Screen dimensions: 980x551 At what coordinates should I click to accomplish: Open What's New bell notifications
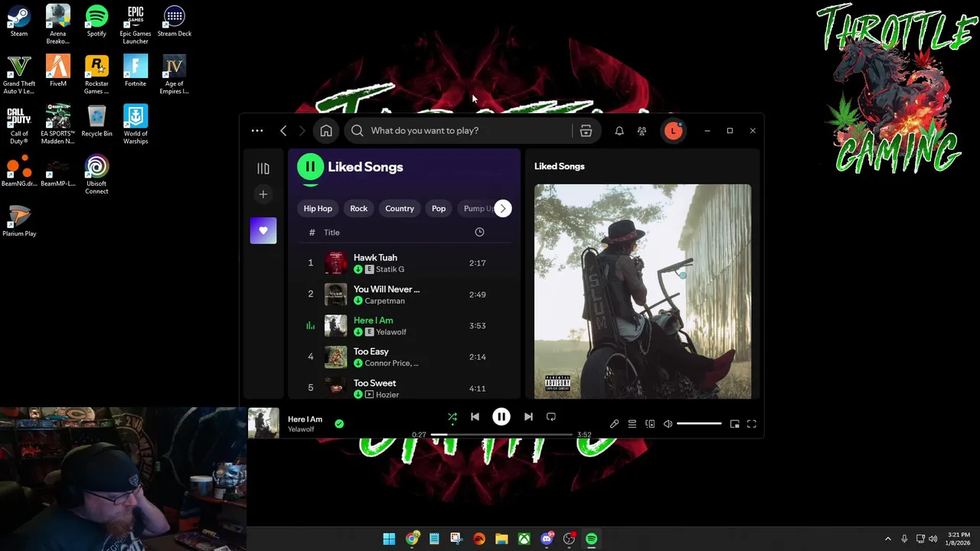tap(619, 131)
